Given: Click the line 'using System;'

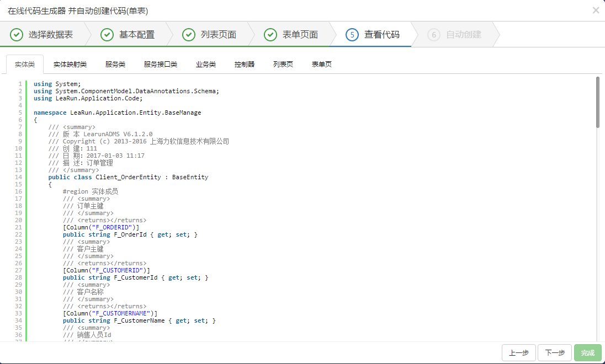Looking at the screenshot, I should 57,84.
